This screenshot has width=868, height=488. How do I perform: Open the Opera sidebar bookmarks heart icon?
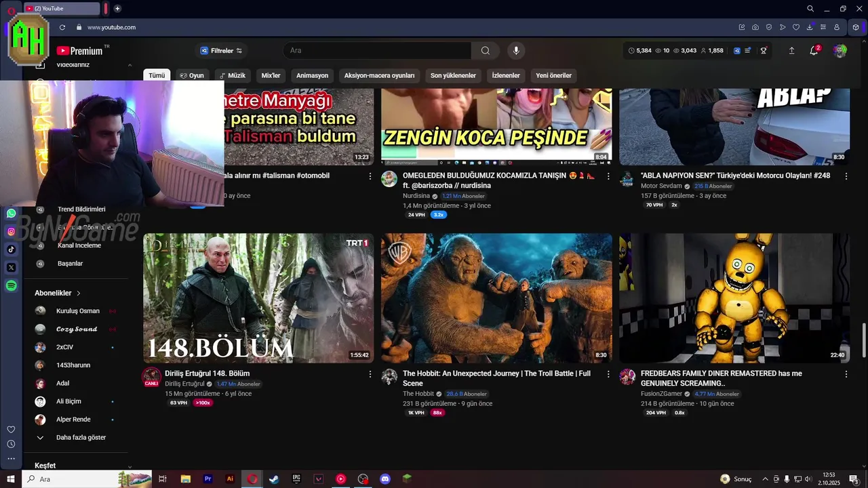11,430
